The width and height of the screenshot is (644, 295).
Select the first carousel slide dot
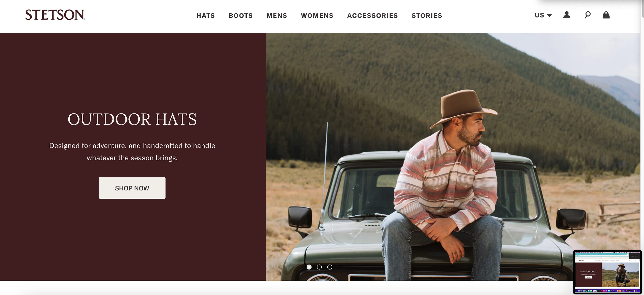pos(309,267)
